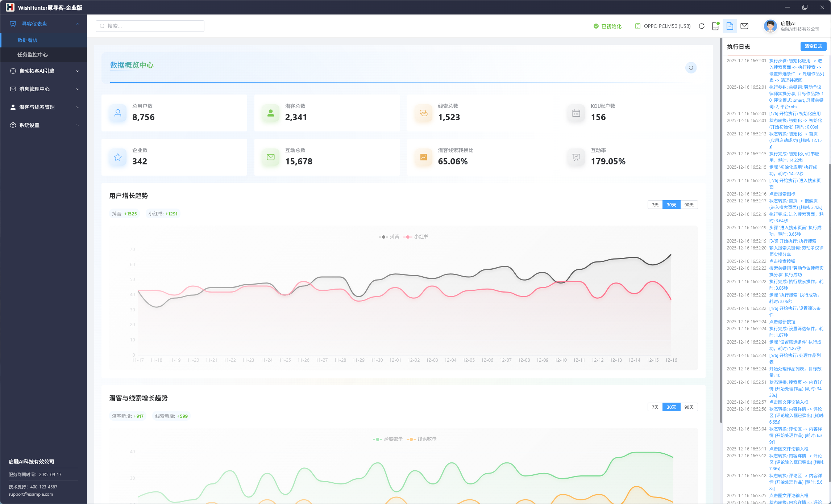Click the total users card icon
The width and height of the screenshot is (831, 504).
tap(118, 113)
